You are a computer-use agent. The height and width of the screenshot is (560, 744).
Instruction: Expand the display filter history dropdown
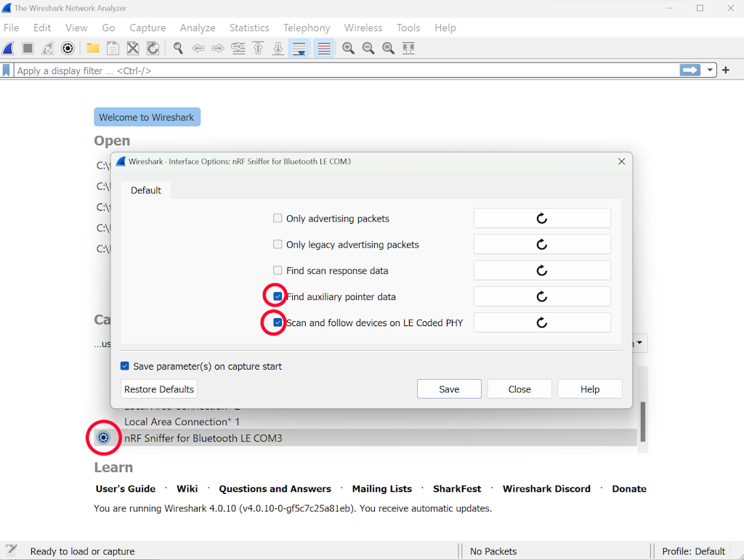(x=710, y=70)
